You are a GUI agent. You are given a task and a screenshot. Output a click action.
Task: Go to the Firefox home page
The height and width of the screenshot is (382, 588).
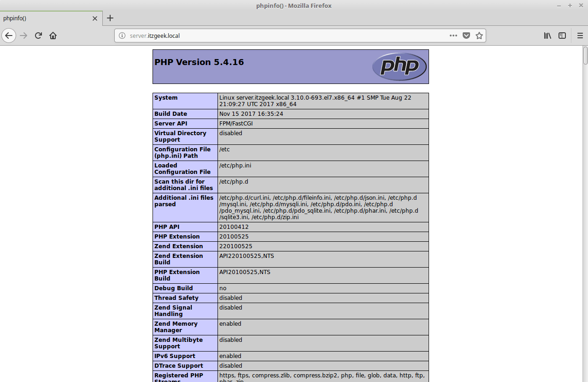pos(53,36)
